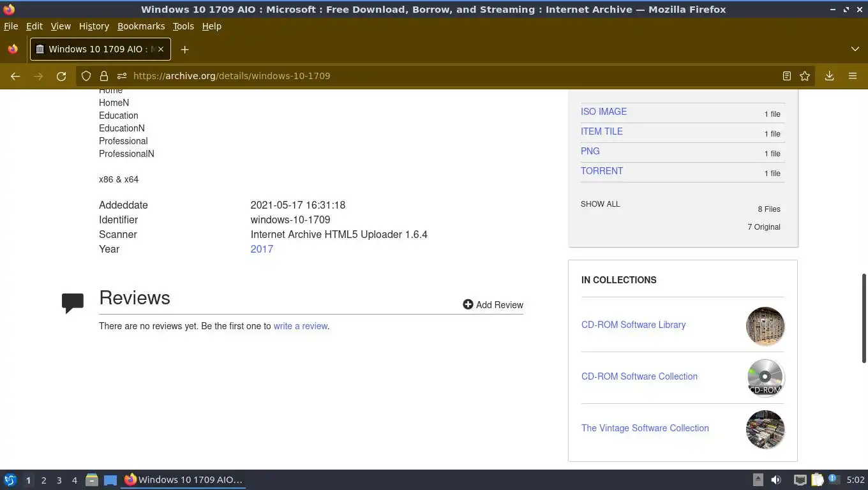Image resolution: width=868 pixels, height=490 pixels.
Task: Click SHOW ALL files link
Action: pos(600,204)
